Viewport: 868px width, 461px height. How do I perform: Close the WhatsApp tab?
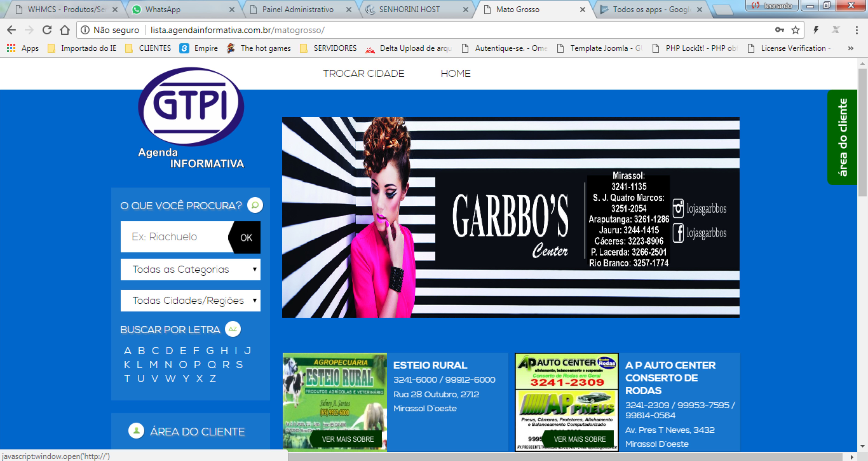231,9
